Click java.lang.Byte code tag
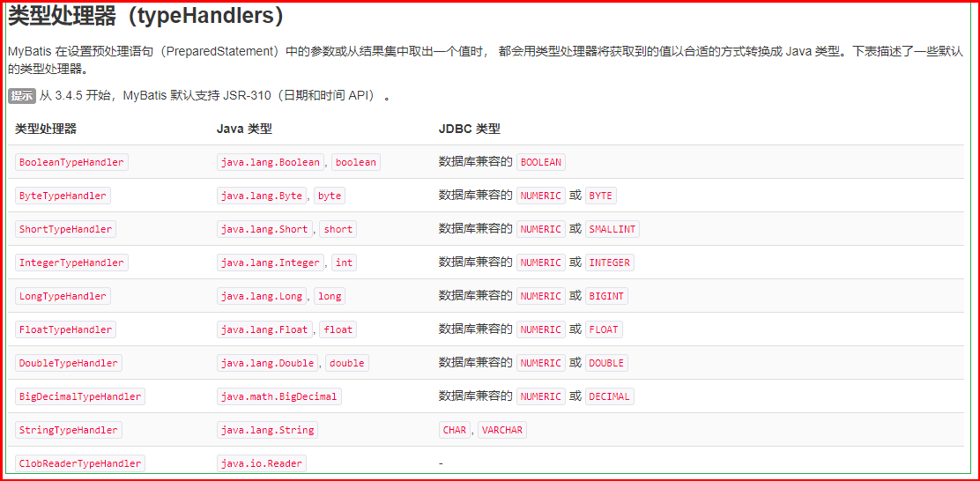 tap(262, 196)
